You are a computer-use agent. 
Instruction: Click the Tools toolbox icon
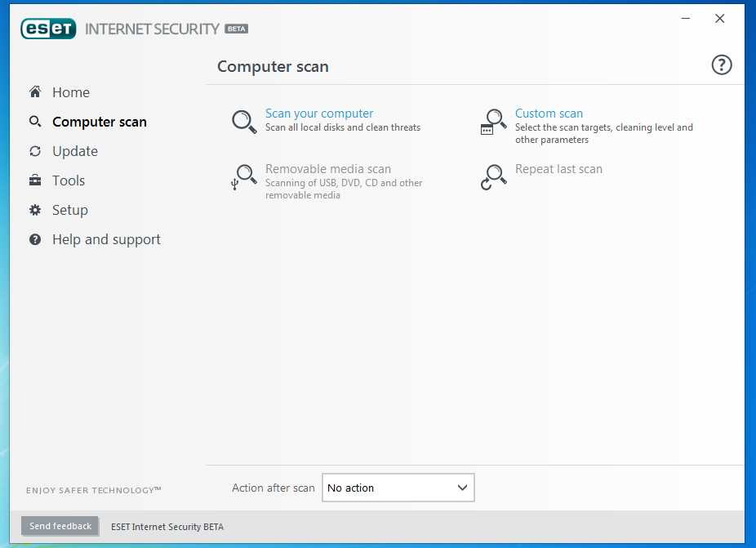pyautogui.click(x=35, y=180)
